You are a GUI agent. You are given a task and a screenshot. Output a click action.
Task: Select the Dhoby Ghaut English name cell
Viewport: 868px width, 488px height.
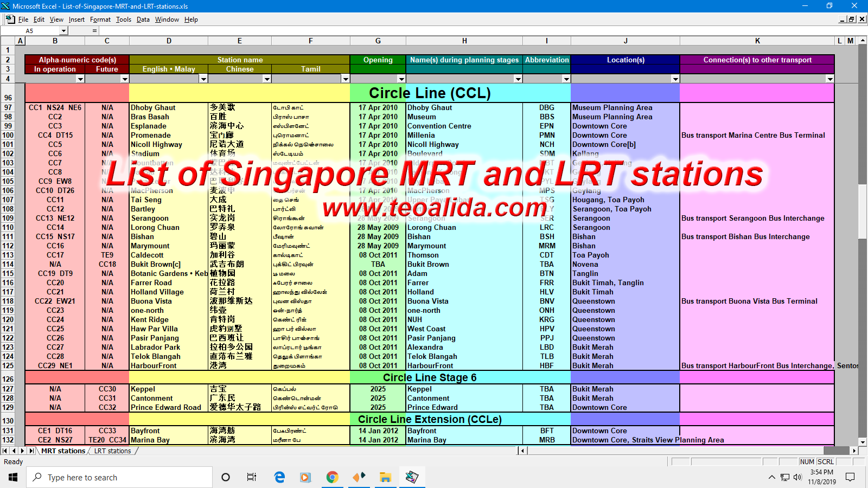pyautogui.click(x=169, y=107)
